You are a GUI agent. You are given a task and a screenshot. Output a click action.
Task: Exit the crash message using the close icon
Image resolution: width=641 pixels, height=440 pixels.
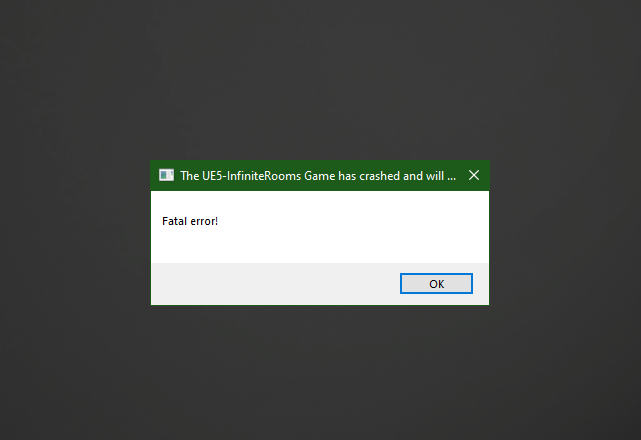click(x=474, y=175)
